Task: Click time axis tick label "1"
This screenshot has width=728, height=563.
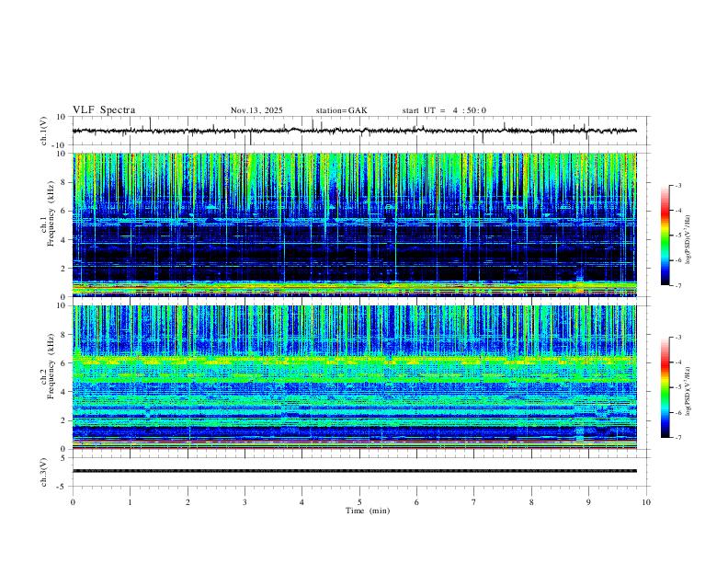Action: click(x=130, y=502)
